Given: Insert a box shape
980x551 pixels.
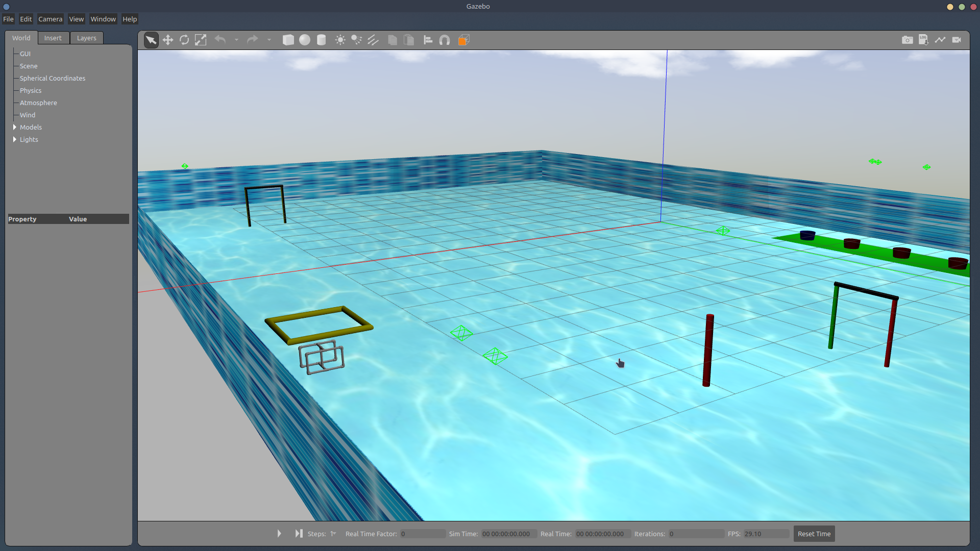Looking at the screenshot, I should pos(288,40).
